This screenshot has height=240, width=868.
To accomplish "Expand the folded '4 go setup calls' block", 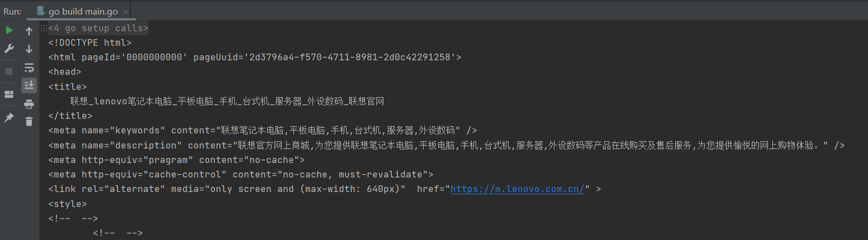I will 44,28.
